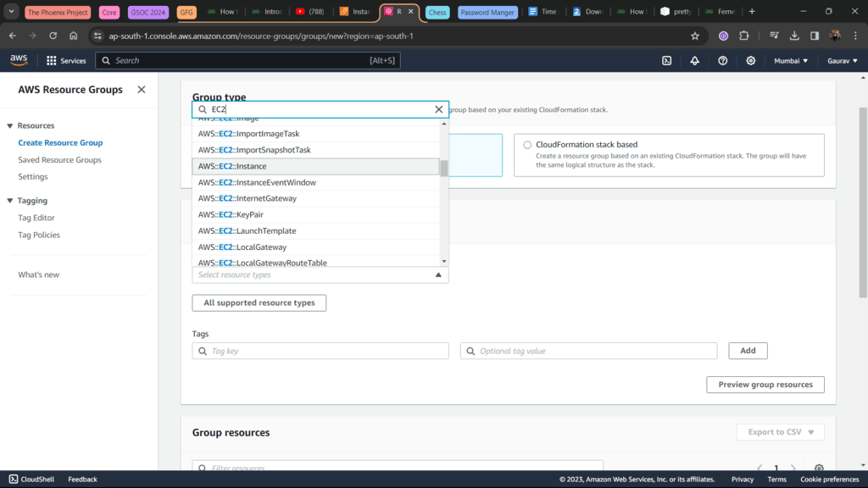Focus the Tag key input field

pyautogui.click(x=320, y=351)
